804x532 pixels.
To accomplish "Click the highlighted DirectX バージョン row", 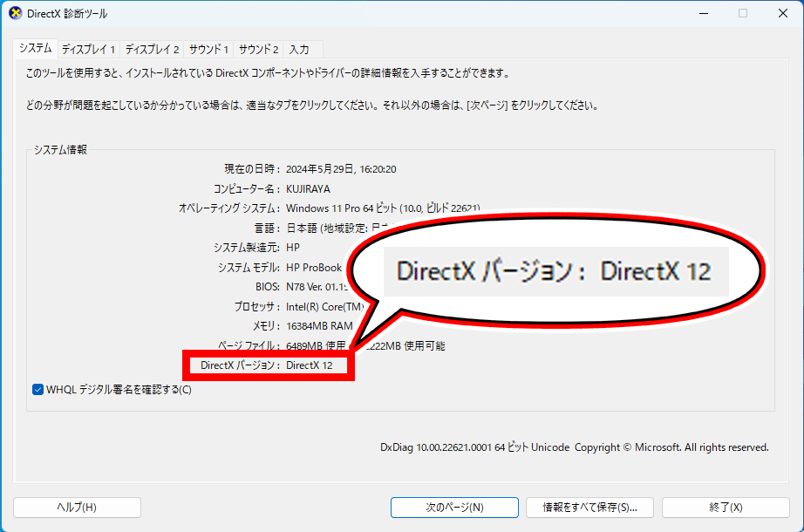I will click(x=268, y=366).
